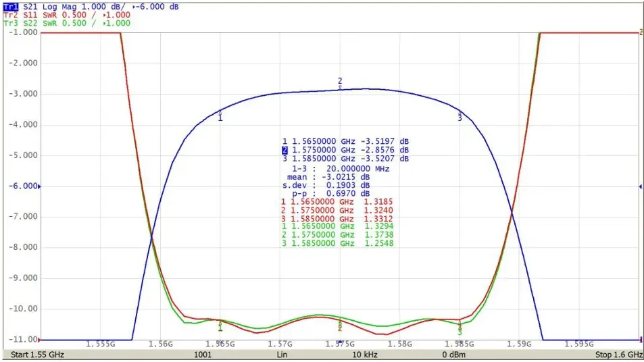Click the 10 kHz IF bandwidth field
644x362 pixels.
click(365, 355)
